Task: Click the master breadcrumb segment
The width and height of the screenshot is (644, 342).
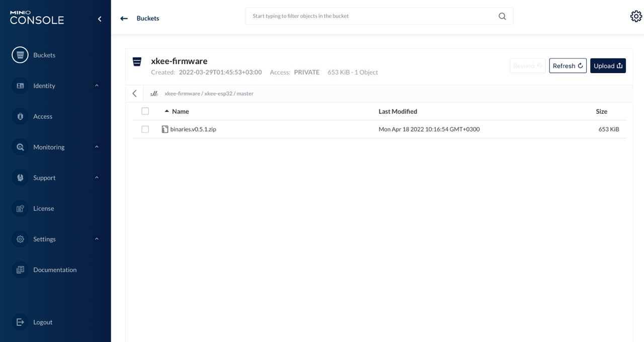Action: coord(245,94)
